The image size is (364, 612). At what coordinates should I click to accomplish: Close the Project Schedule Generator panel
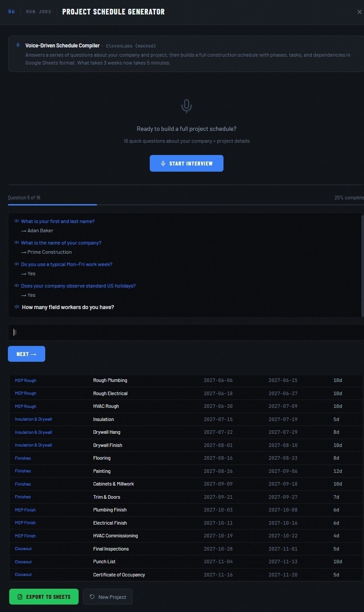pos(359,12)
